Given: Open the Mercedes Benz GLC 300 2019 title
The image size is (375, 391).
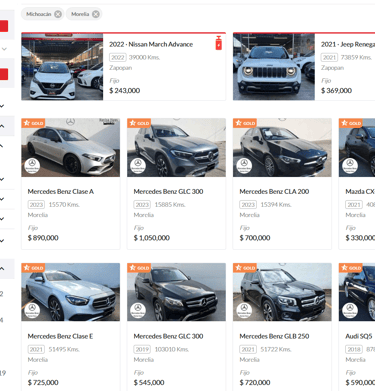Looking at the screenshot, I should pyautogui.click(x=168, y=336).
